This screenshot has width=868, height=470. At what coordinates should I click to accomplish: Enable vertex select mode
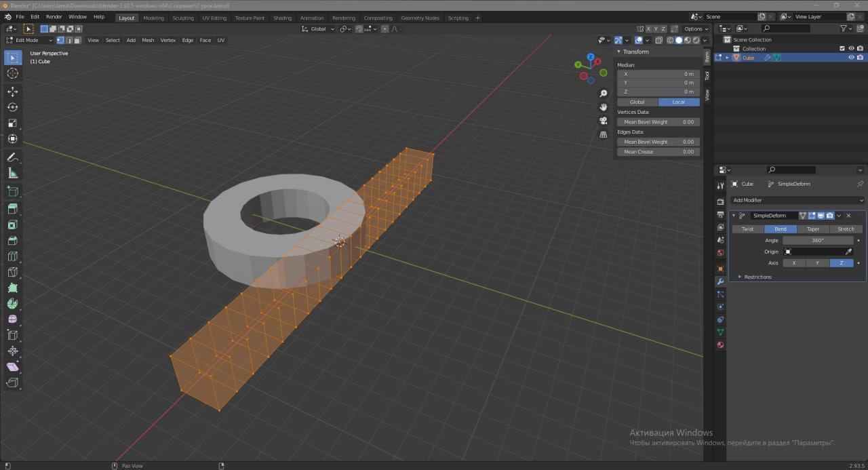tap(60, 40)
